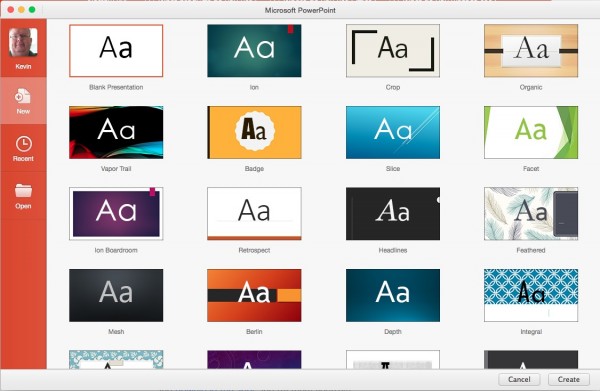The width and height of the screenshot is (600, 391).
Task: Pick the Crop theme thumbnail
Action: (x=393, y=51)
